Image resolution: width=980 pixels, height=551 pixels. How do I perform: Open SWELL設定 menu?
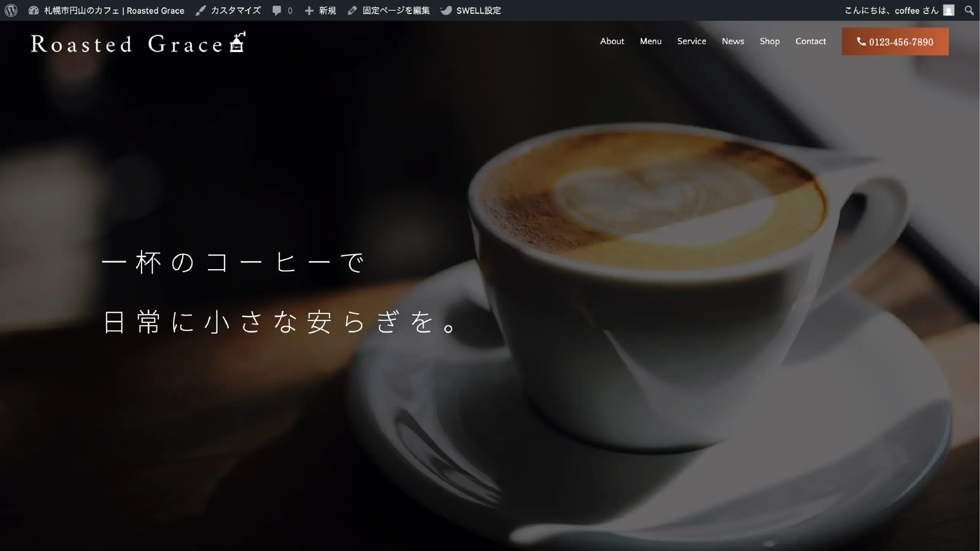(470, 10)
